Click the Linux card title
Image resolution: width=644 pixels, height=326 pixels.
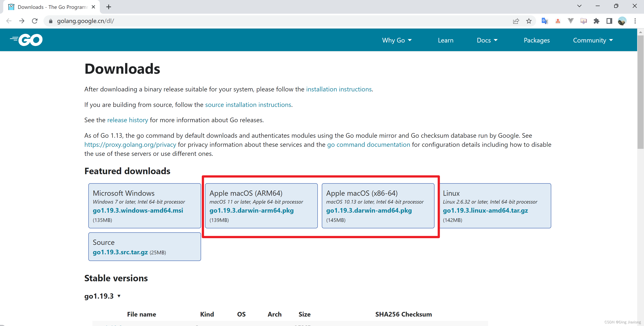coord(451,193)
